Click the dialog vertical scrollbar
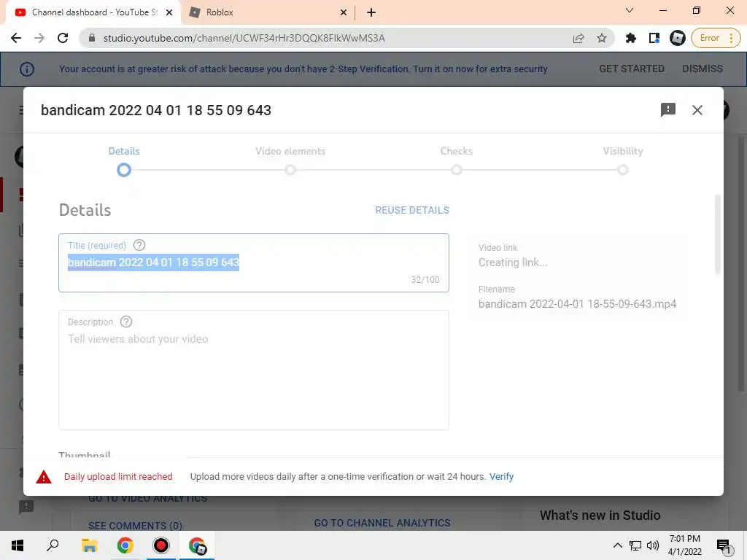 (x=718, y=234)
